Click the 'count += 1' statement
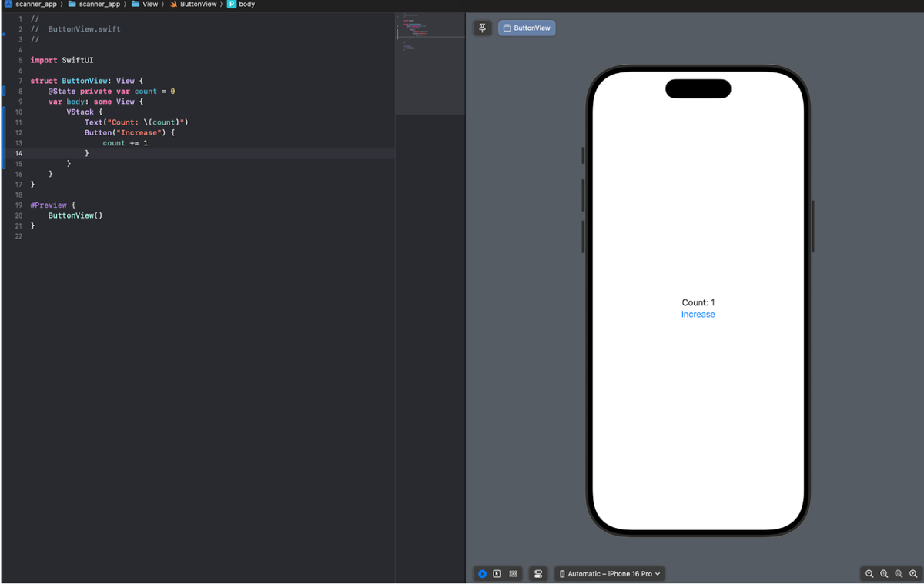Screen dimensions: 924x584 (125, 143)
